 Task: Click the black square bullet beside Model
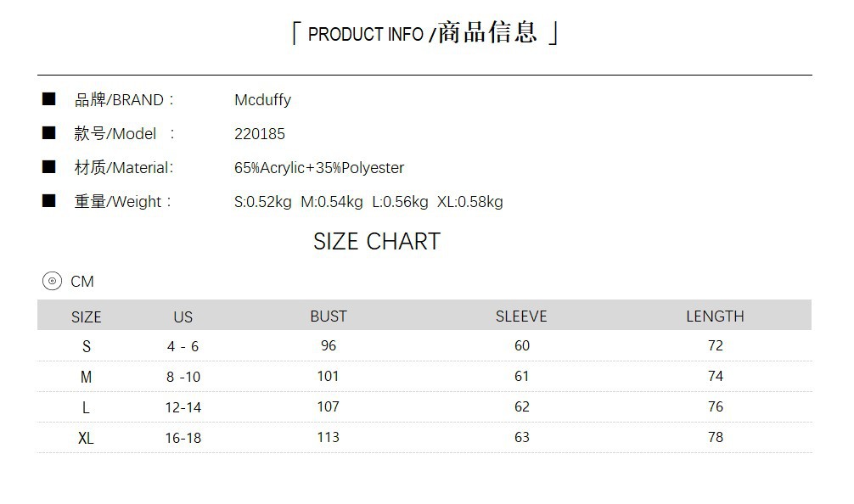point(49,133)
